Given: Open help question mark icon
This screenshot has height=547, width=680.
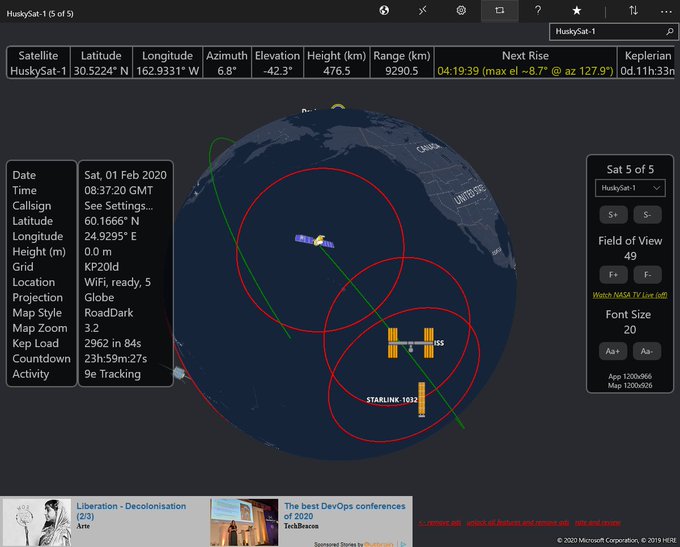Looking at the screenshot, I should (538, 10).
